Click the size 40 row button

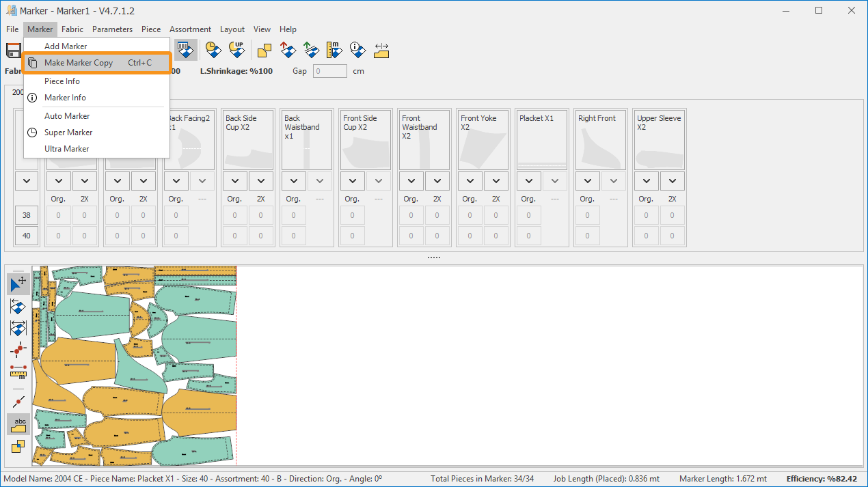(x=27, y=236)
